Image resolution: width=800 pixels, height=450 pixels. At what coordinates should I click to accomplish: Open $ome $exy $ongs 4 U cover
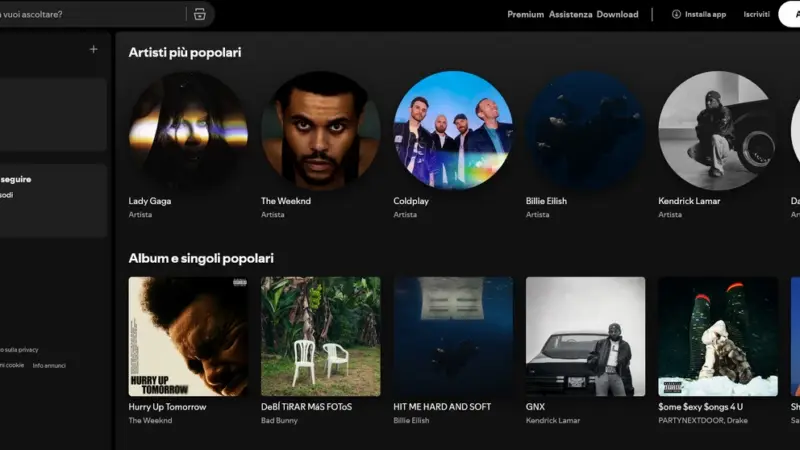[717, 336]
